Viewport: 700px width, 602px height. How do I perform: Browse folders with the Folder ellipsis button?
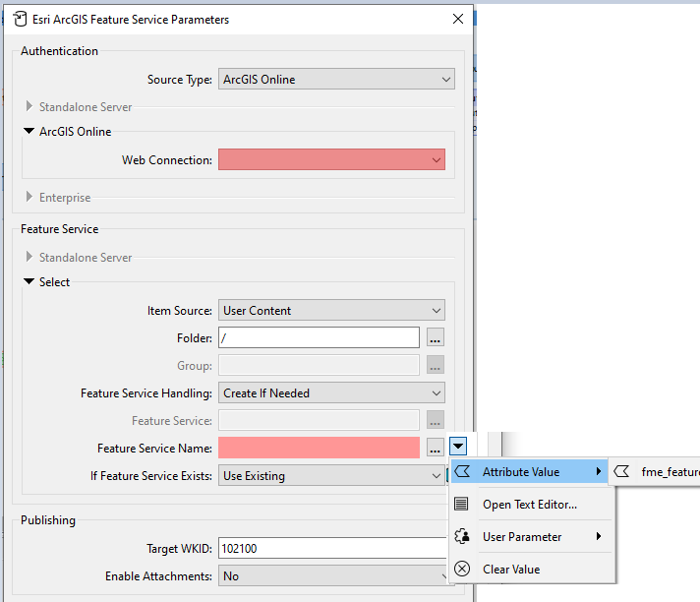[436, 338]
